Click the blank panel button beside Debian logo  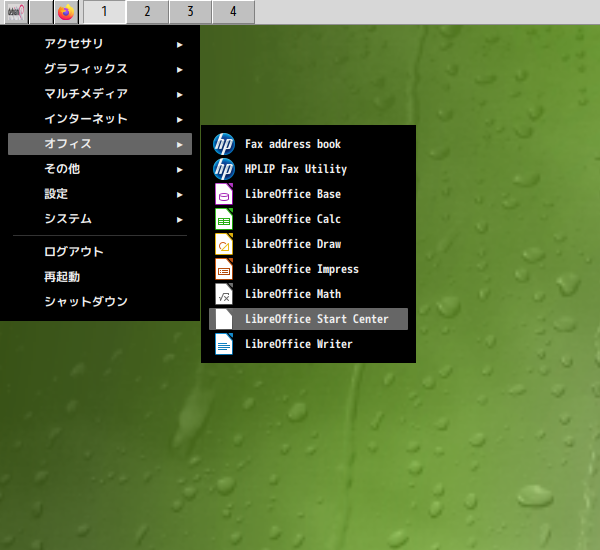click(x=41, y=12)
